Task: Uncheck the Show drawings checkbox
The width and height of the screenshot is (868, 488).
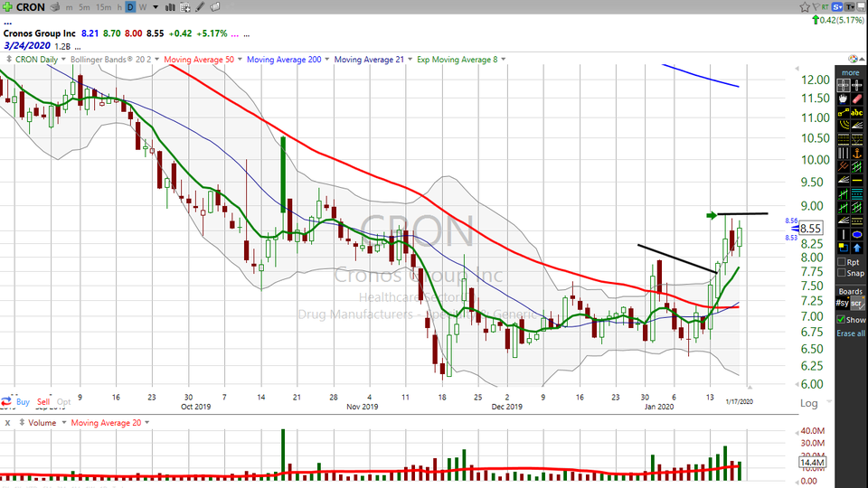Action: [x=841, y=319]
